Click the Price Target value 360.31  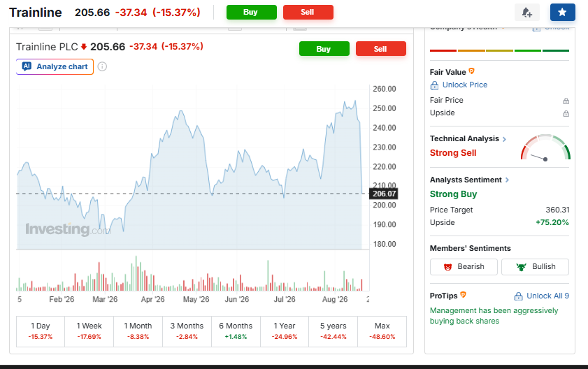(x=557, y=210)
